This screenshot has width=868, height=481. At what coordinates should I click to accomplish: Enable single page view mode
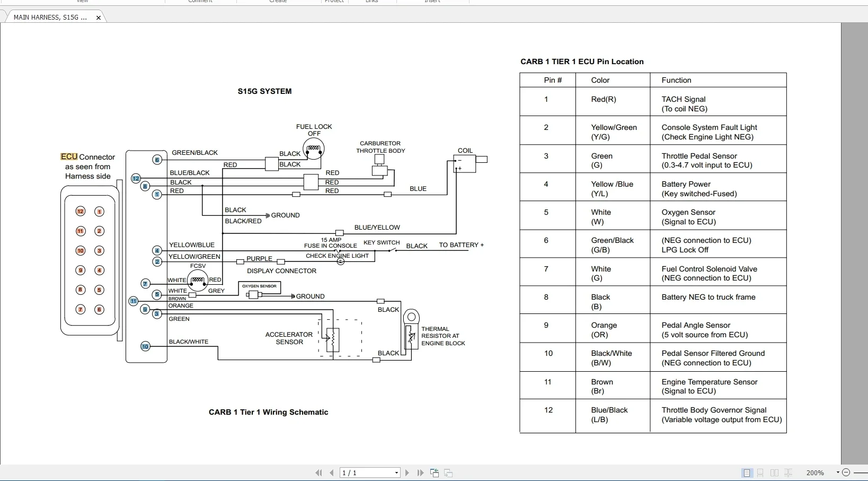[x=747, y=473]
